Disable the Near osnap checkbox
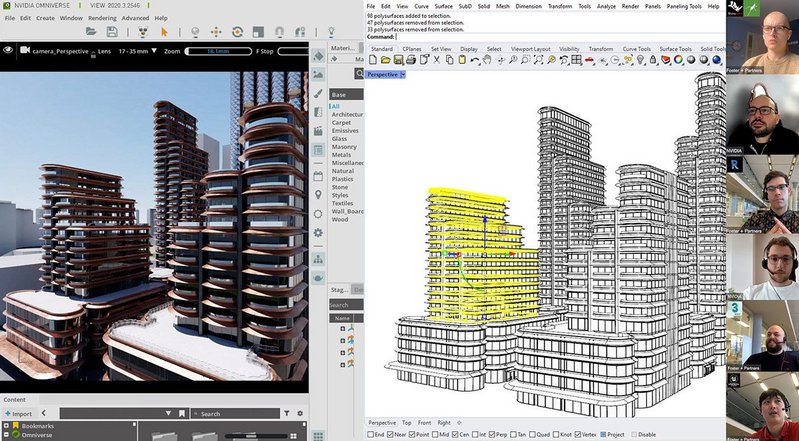 point(390,434)
